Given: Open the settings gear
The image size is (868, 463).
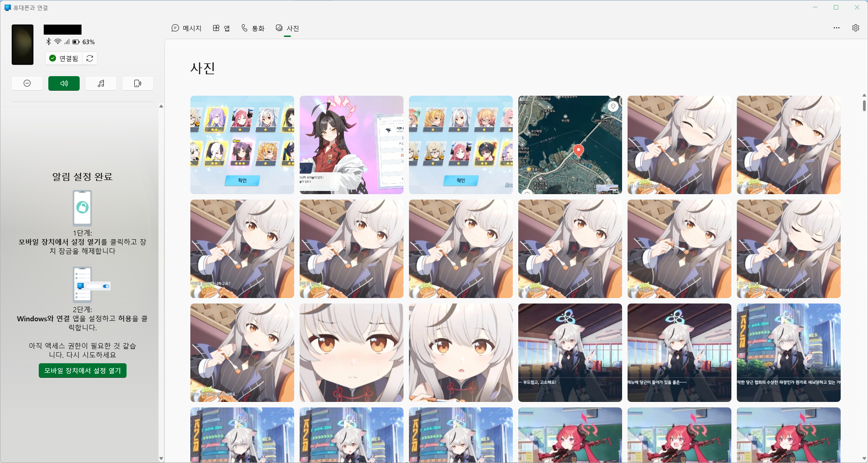Looking at the screenshot, I should click(x=856, y=28).
